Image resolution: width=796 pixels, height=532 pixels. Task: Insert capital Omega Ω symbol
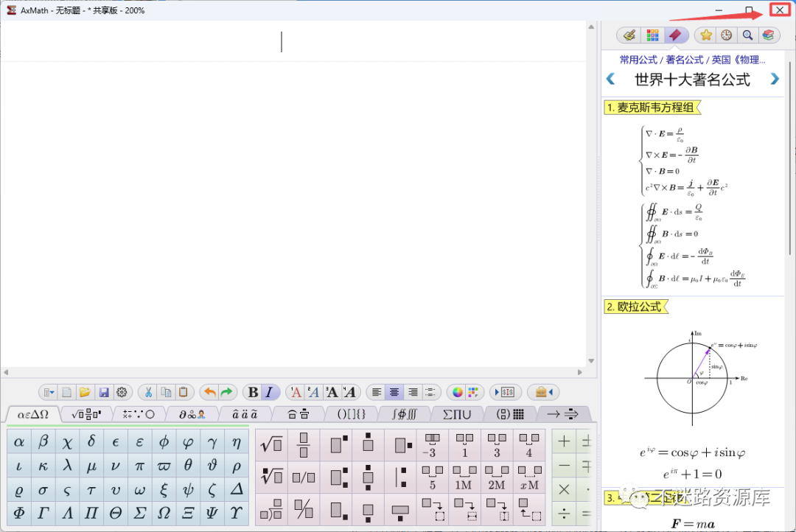164,514
